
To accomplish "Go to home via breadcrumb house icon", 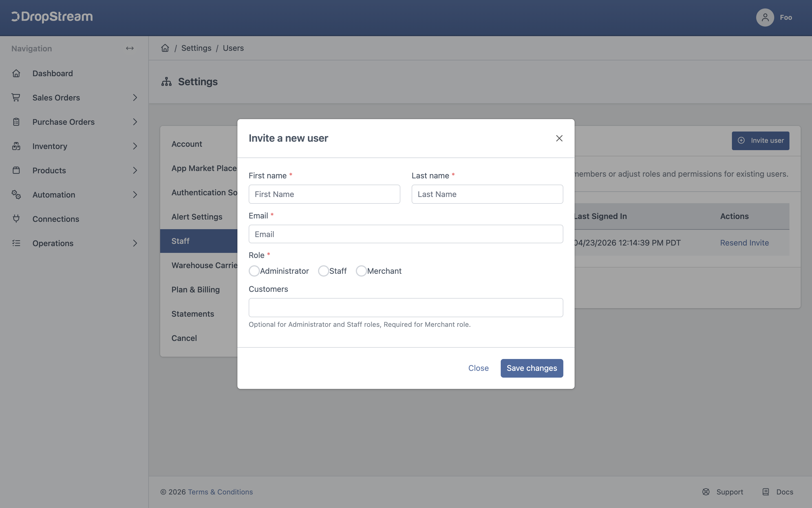I will coord(165,48).
